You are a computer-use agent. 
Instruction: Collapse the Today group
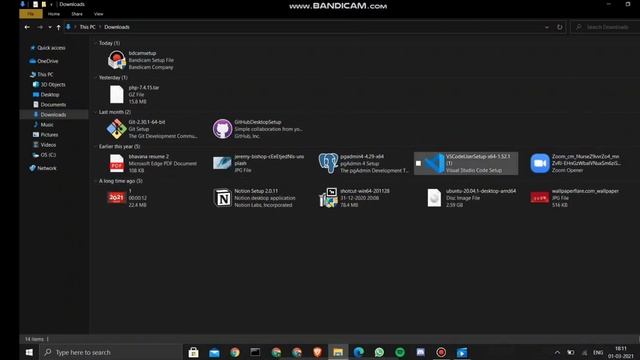pos(96,43)
